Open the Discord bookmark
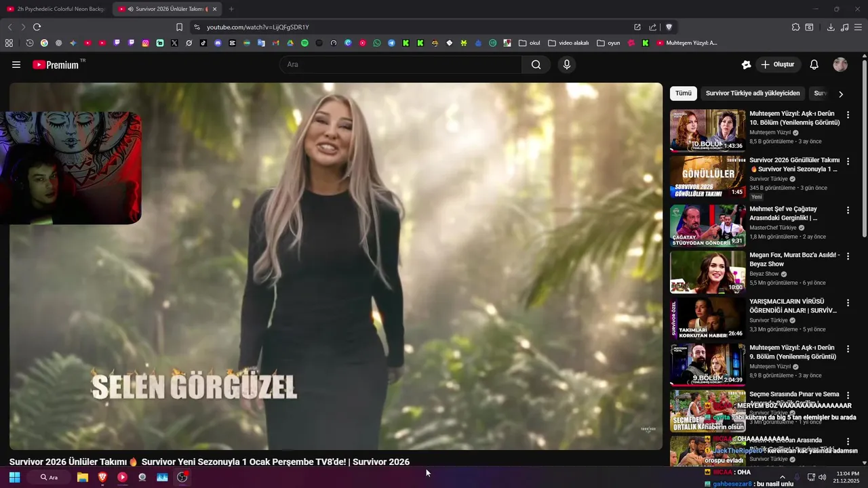This screenshot has width=868, height=488. (x=218, y=43)
